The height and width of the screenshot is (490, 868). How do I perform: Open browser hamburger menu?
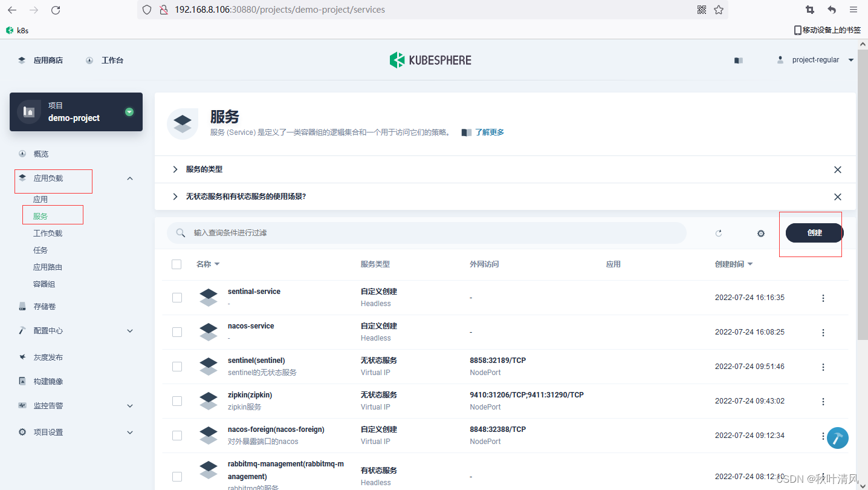(853, 10)
